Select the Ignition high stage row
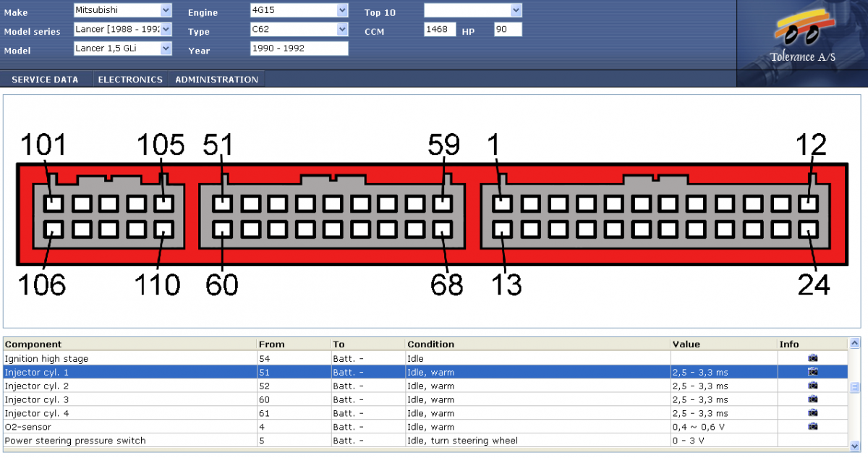Image resolution: width=868 pixels, height=458 pixels. [x=425, y=358]
